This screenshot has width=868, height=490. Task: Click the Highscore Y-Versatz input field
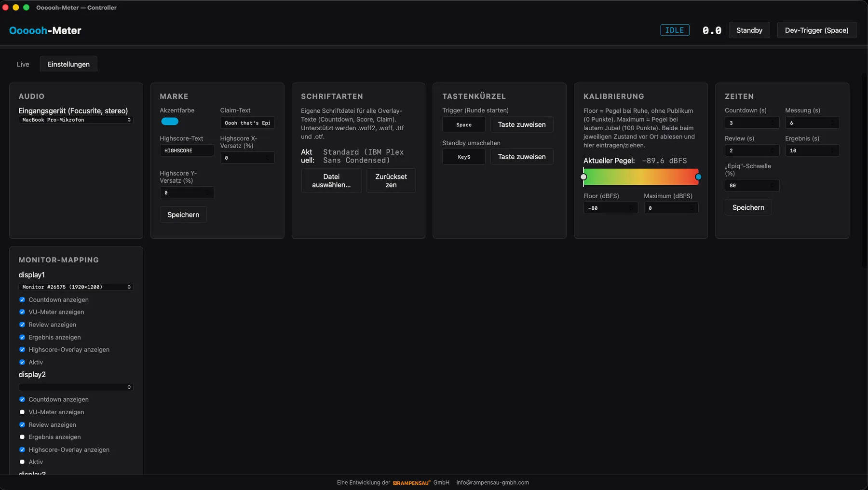click(187, 192)
